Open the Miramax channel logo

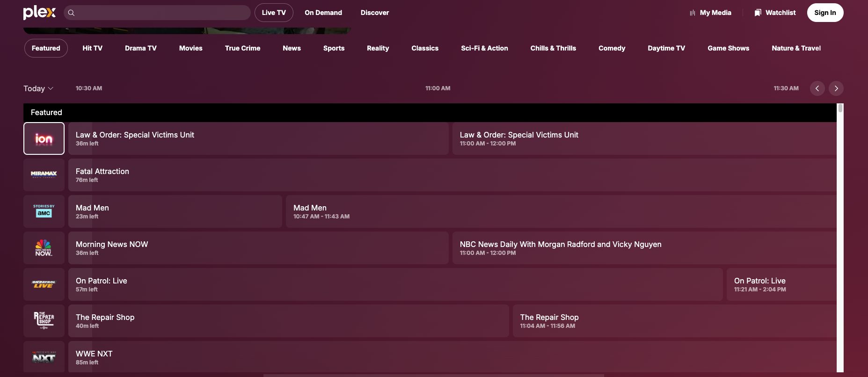click(x=44, y=175)
